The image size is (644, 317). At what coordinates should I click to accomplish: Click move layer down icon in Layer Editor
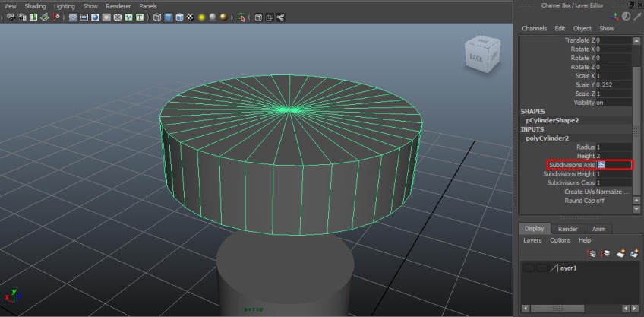[x=606, y=254]
